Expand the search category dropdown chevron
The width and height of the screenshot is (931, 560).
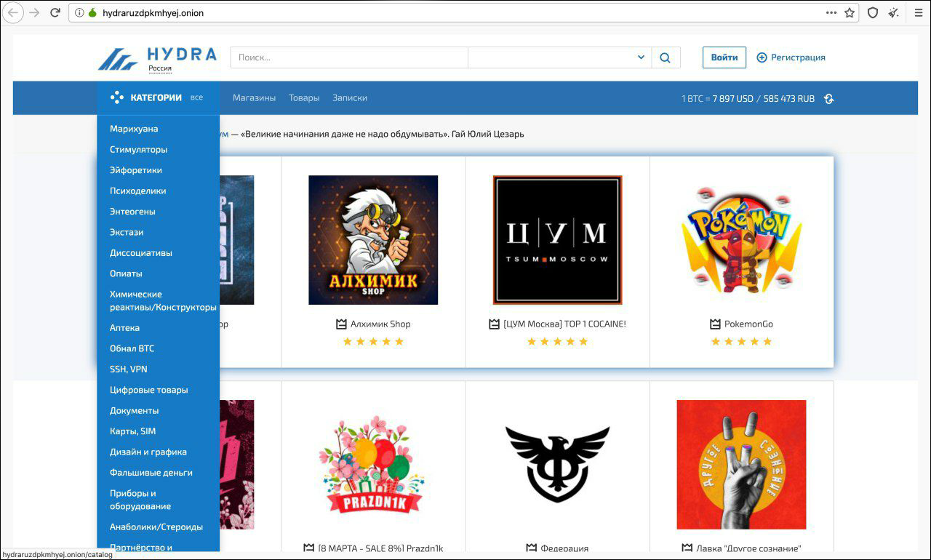(x=641, y=57)
